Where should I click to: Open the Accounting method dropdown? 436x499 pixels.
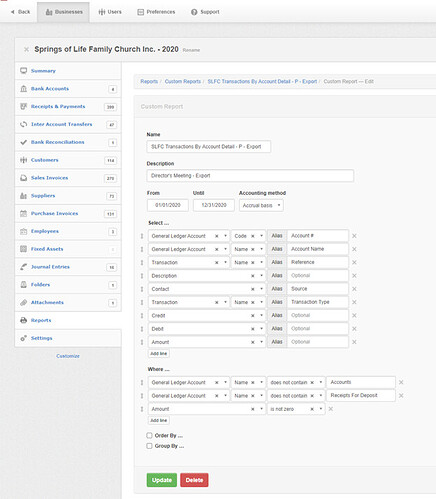coord(261,205)
